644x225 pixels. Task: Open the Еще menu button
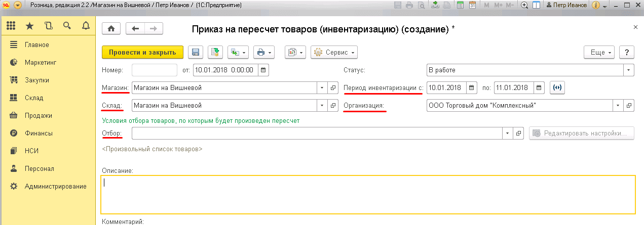point(601,52)
